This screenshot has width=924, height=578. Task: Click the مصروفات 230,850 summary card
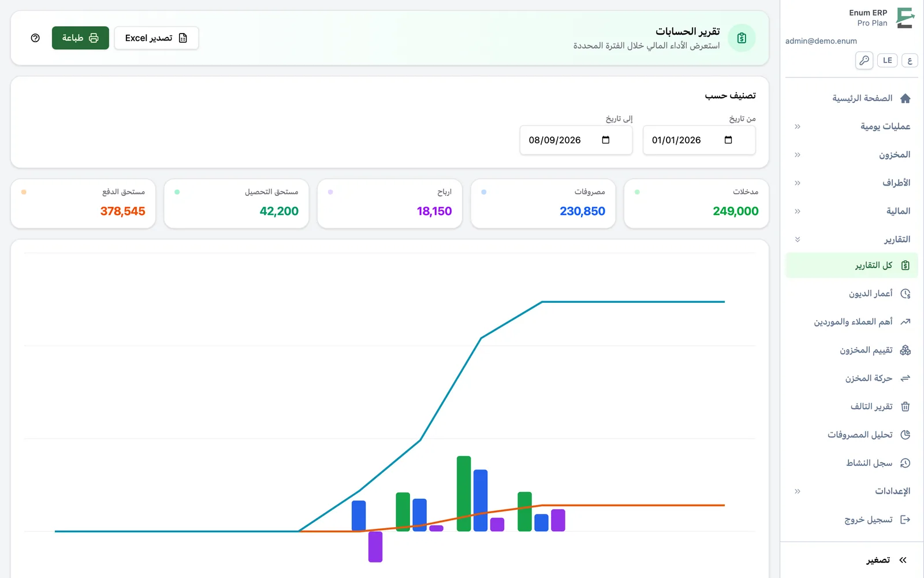[x=543, y=203]
